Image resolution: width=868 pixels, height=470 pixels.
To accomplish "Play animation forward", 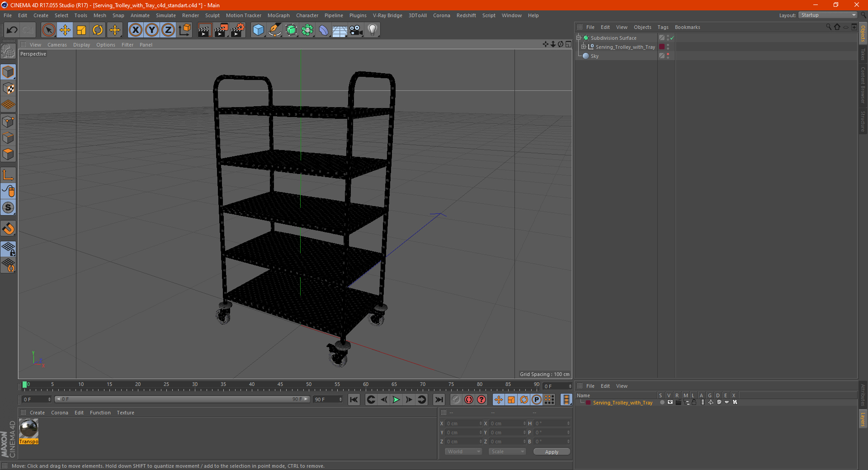I will click(x=396, y=399).
